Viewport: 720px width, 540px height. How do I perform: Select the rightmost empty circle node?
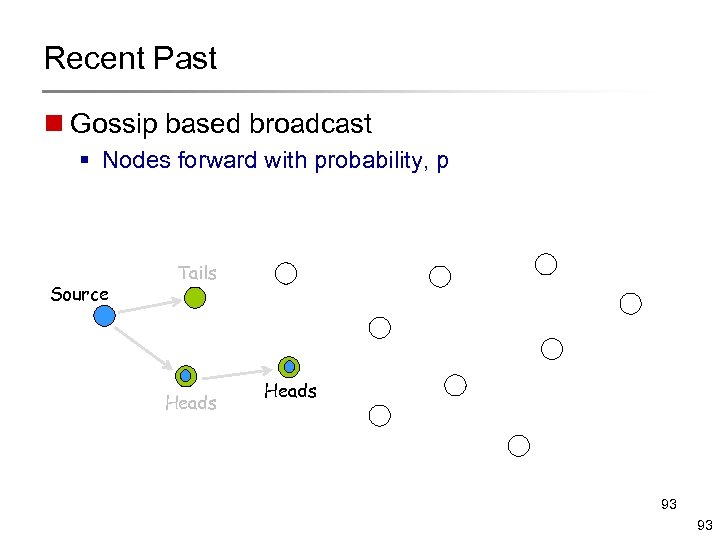tap(630, 303)
